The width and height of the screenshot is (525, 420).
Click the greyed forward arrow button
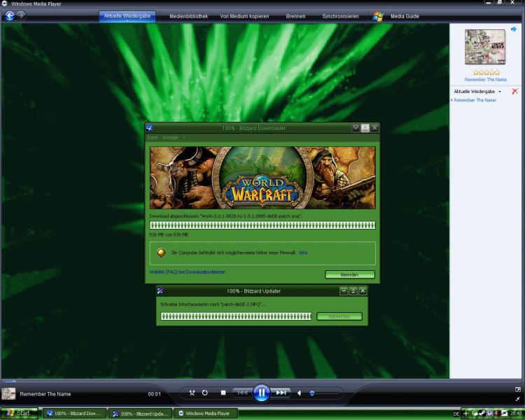[x=21, y=15]
